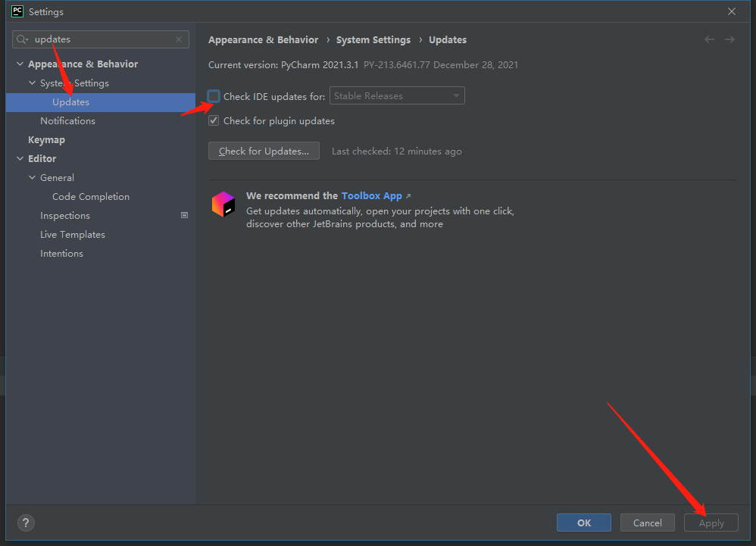756x546 pixels.
Task: Collapse the General tree node
Action: pos(33,177)
